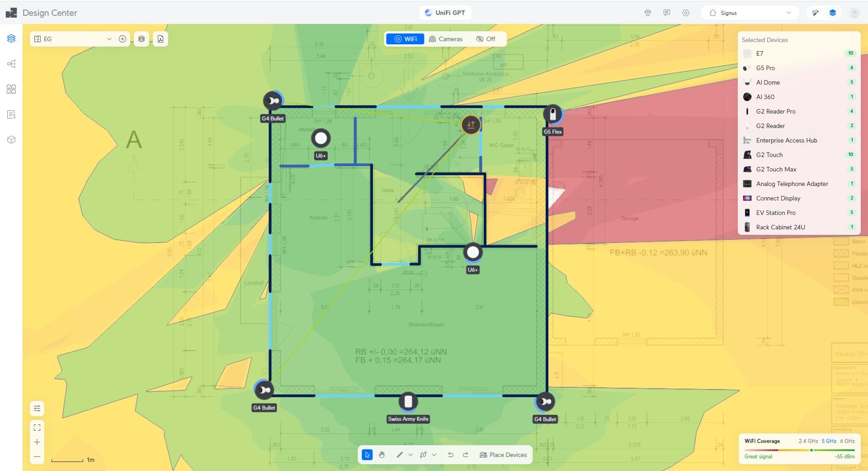Select the G2 Reader device row
The image size is (868, 471).
coord(799,126)
